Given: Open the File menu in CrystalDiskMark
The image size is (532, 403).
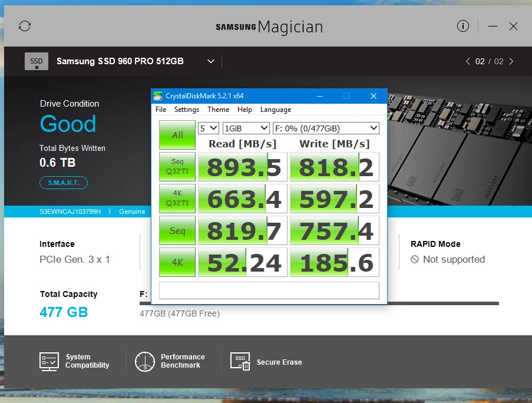Looking at the screenshot, I should pyautogui.click(x=161, y=110).
